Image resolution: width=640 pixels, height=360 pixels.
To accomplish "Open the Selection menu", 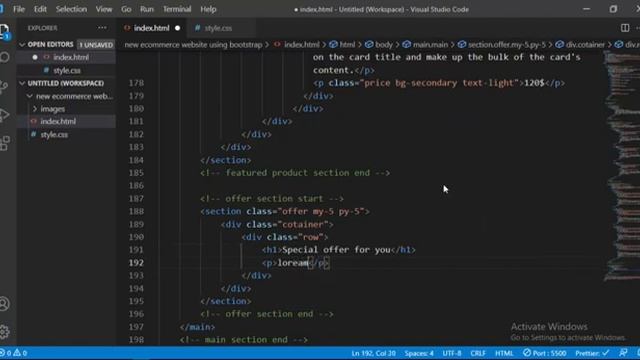I will [x=71, y=9].
